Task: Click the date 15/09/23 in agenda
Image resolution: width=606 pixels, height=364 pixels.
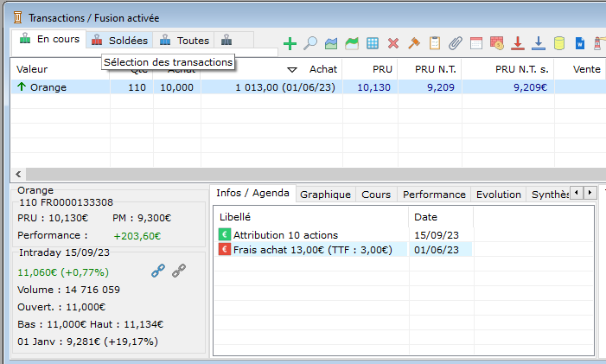Action: tap(437, 234)
